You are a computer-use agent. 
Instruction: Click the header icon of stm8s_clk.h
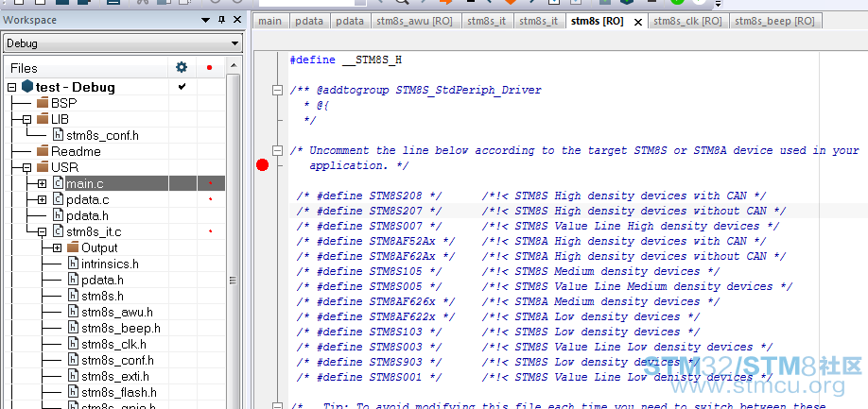click(73, 345)
